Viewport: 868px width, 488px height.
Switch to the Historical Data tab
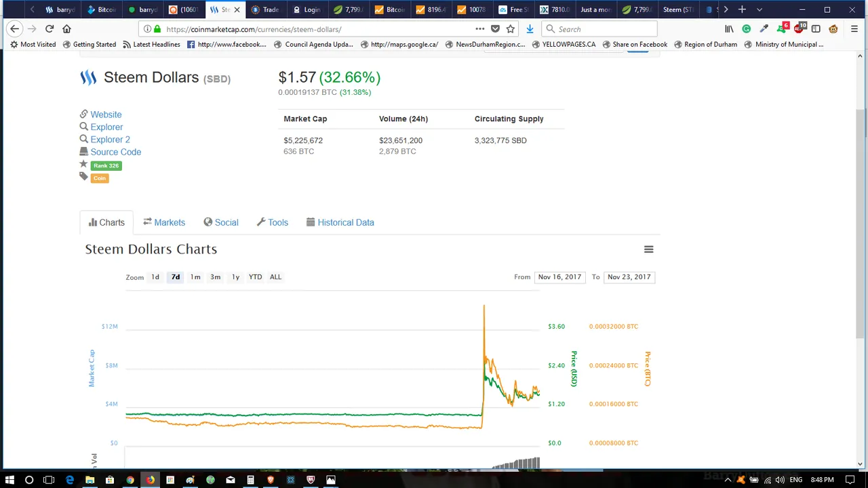(x=340, y=222)
